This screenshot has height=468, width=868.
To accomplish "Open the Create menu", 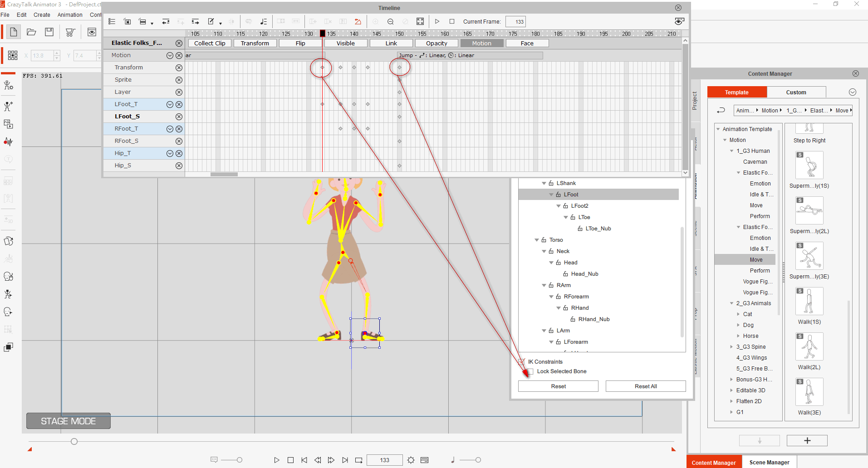I will (x=42, y=15).
